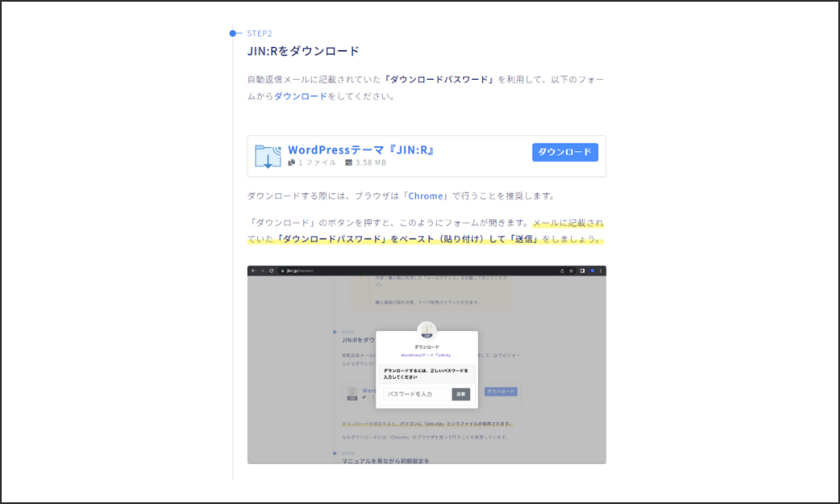Open the WordPressテーマ『JIN:R』 title link

click(x=360, y=150)
